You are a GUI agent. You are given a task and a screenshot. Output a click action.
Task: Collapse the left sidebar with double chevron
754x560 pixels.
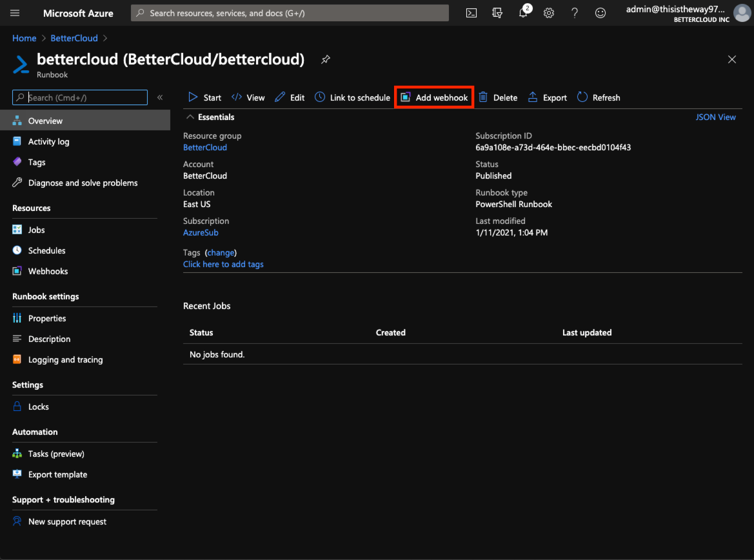160,96
